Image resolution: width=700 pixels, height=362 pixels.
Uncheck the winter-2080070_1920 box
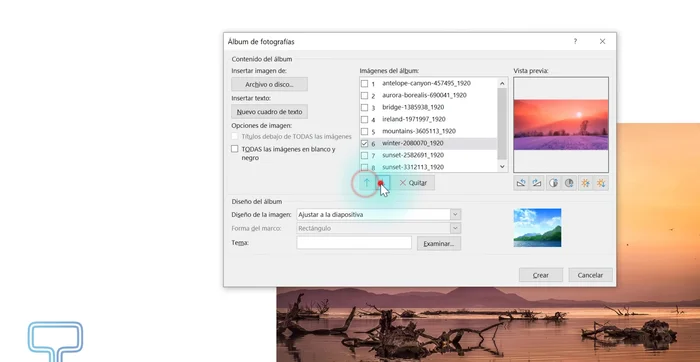[365, 143]
